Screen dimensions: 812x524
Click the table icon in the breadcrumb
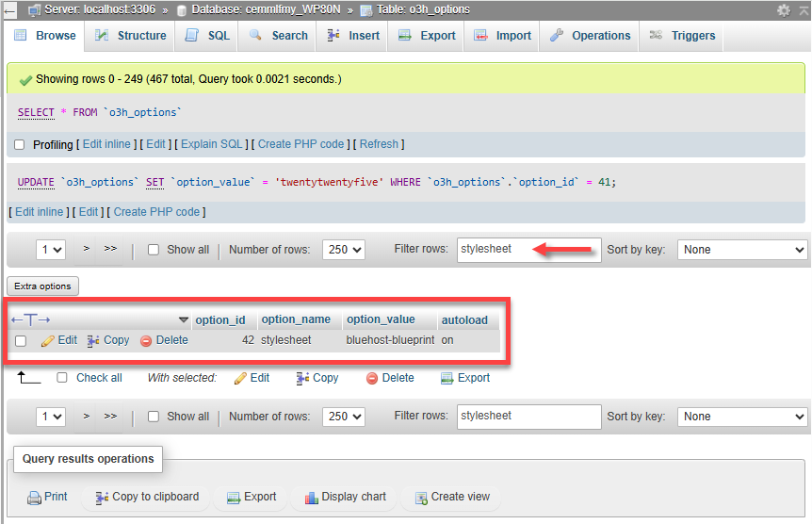point(366,10)
